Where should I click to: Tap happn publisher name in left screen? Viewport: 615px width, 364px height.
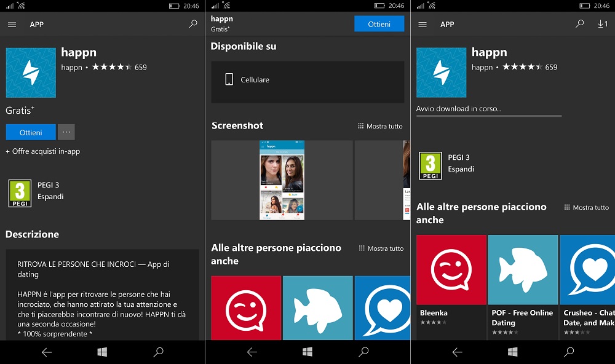point(72,68)
